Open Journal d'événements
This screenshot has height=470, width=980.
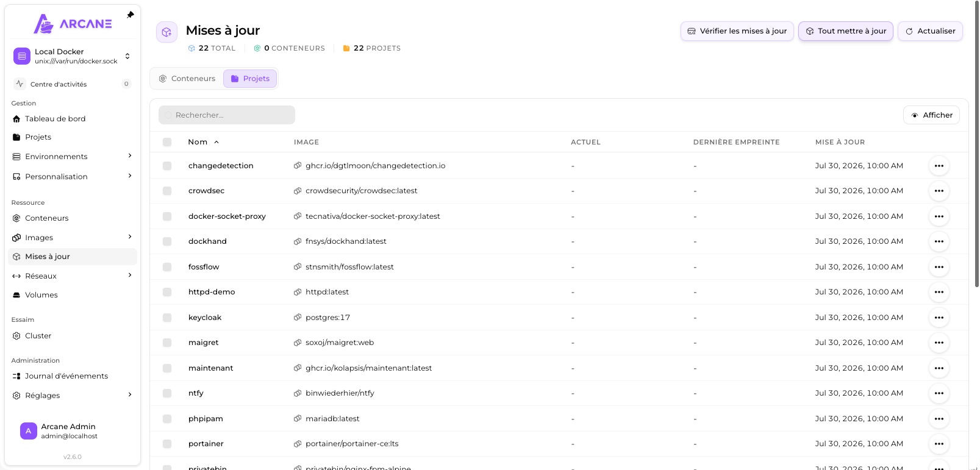click(72, 376)
